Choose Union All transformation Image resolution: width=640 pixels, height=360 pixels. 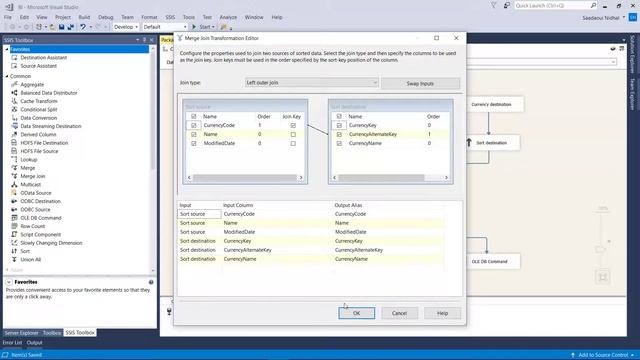[x=31, y=260]
